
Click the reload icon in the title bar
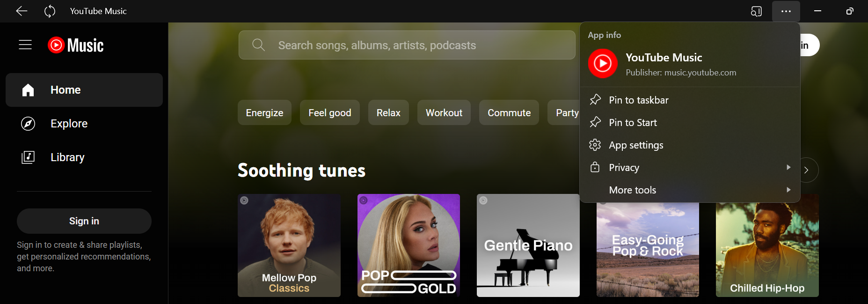(x=49, y=11)
